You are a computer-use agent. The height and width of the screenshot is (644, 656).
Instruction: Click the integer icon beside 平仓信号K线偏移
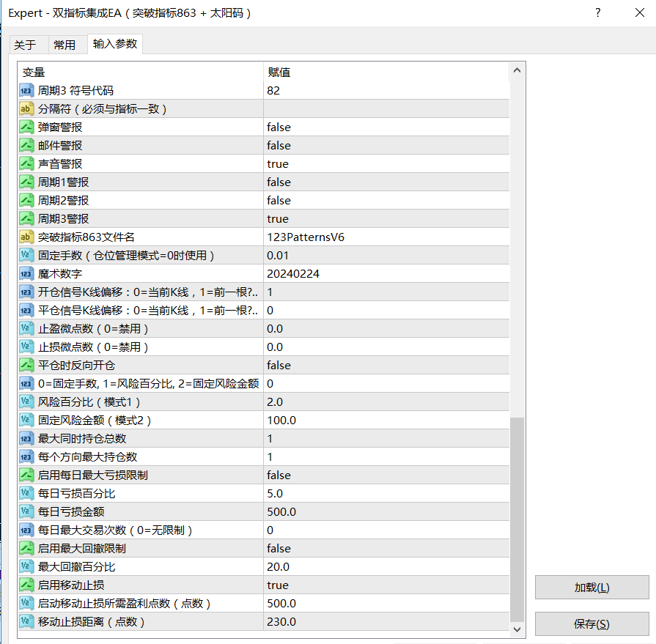(26, 311)
